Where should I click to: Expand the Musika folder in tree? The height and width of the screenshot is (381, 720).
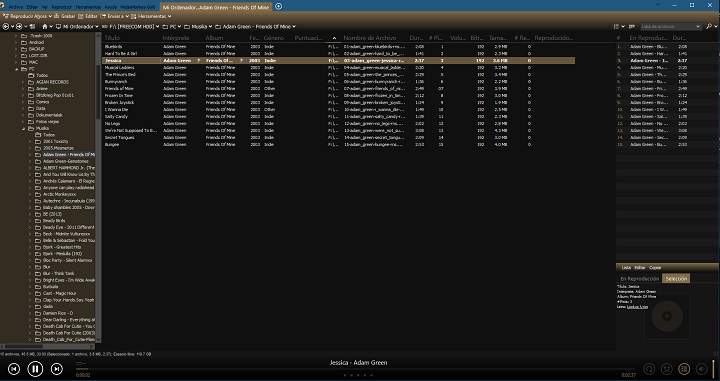(x=24, y=129)
